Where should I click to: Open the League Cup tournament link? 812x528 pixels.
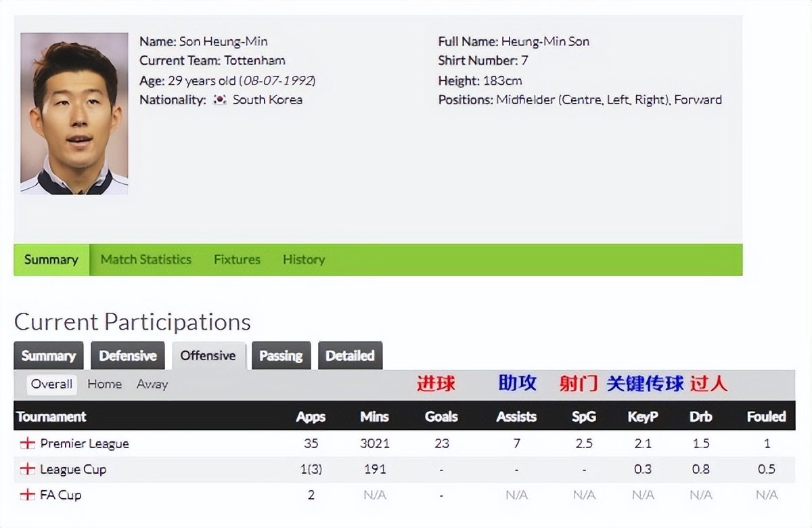coord(73,469)
